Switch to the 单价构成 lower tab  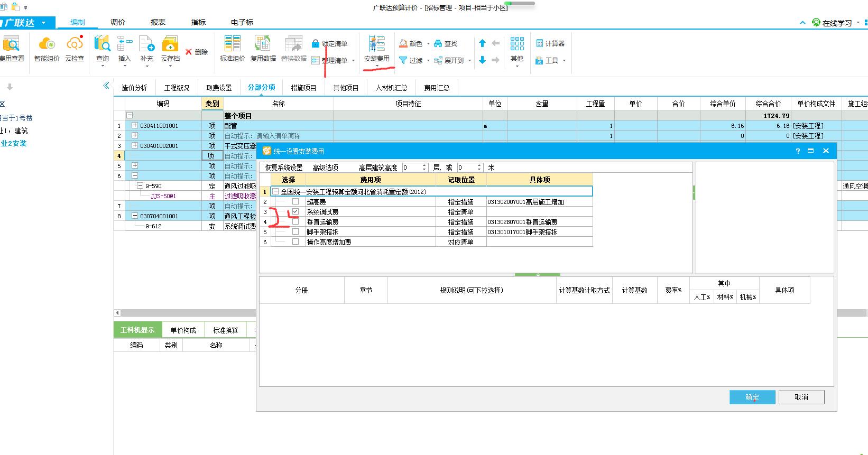(x=183, y=330)
